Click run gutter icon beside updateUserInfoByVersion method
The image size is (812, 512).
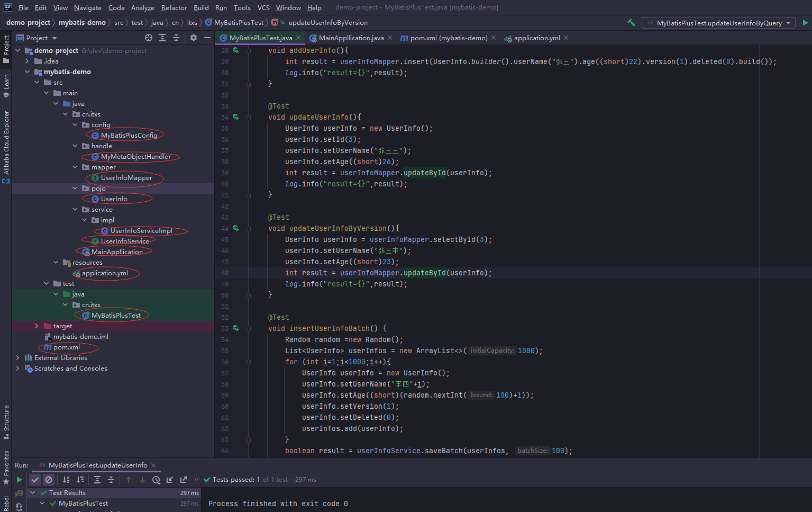(236, 229)
